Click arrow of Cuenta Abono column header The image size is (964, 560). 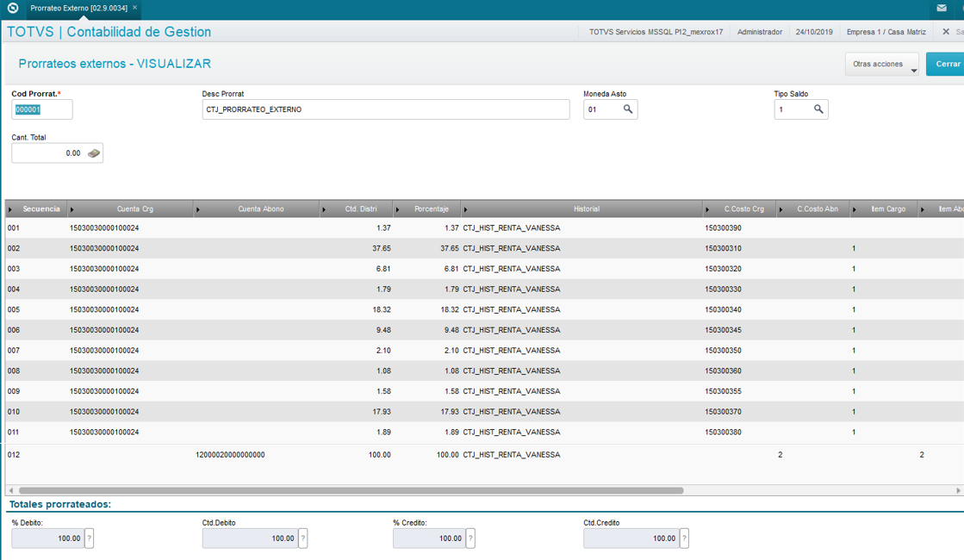(198, 209)
